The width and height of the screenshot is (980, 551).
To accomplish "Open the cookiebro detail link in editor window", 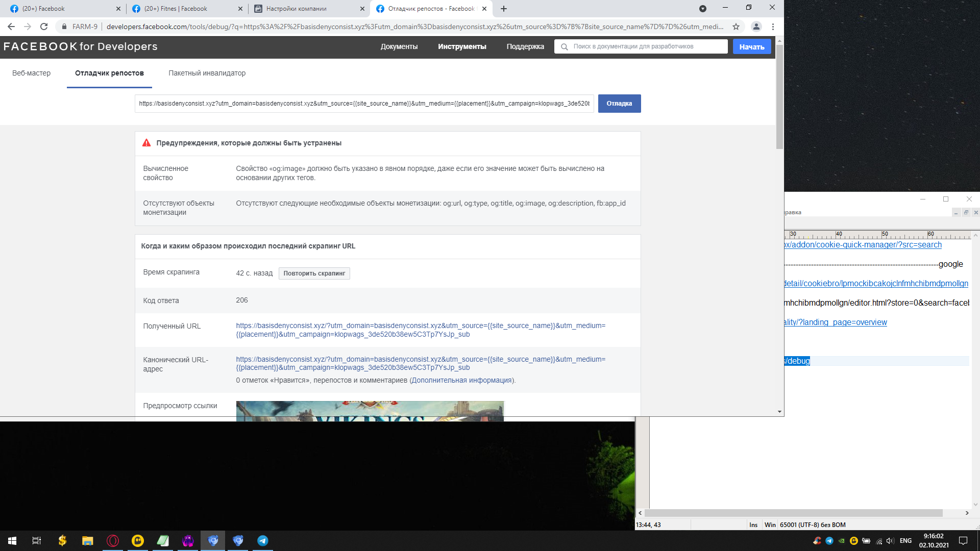I will point(876,283).
